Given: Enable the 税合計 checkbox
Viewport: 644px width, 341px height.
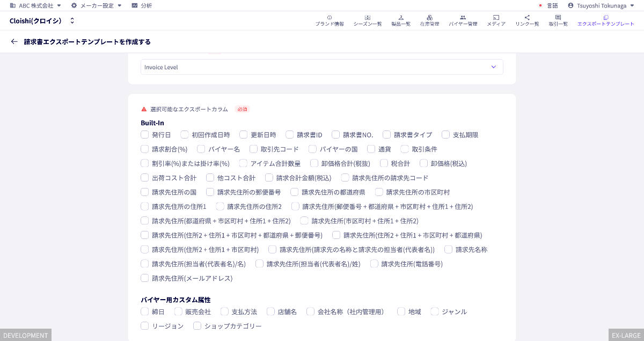Looking at the screenshot, I should pos(384,163).
